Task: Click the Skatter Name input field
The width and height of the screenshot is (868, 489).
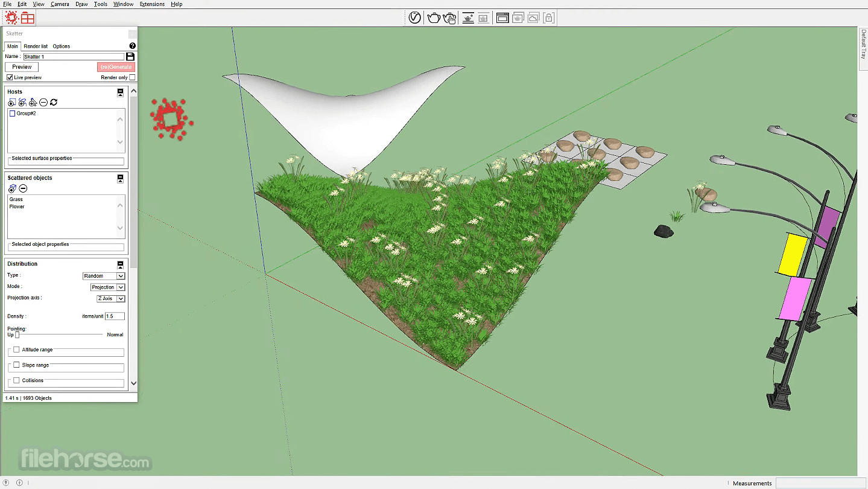Action: click(74, 56)
